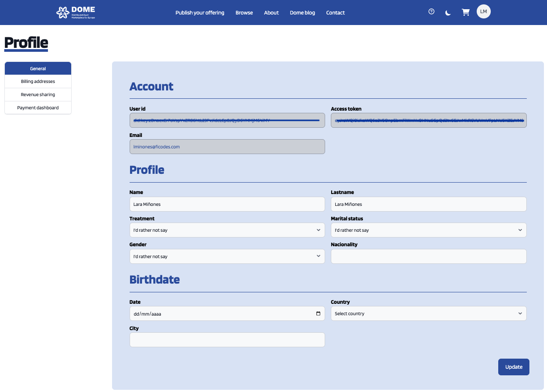Image resolution: width=547 pixels, height=392 pixels.
Task: Expand the Marital status dropdown
Action: point(428,230)
